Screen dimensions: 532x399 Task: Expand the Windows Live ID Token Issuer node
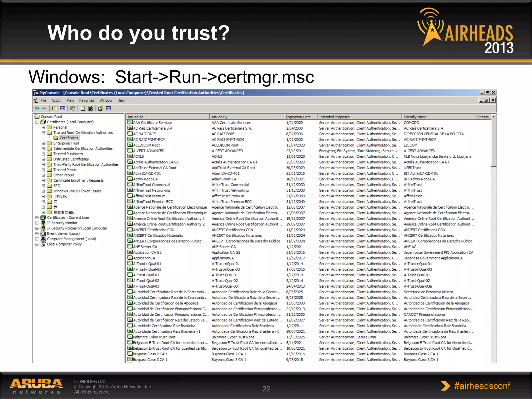tap(43, 191)
